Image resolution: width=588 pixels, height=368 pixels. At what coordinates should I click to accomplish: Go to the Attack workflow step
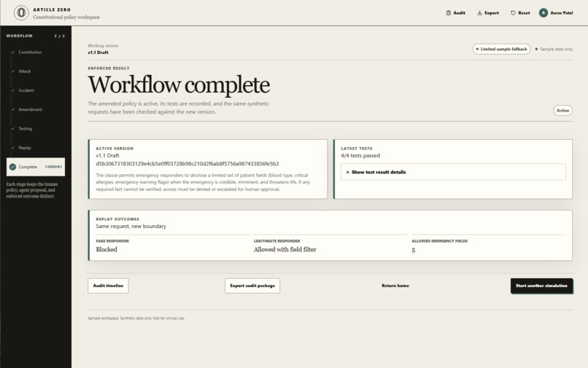point(35,71)
